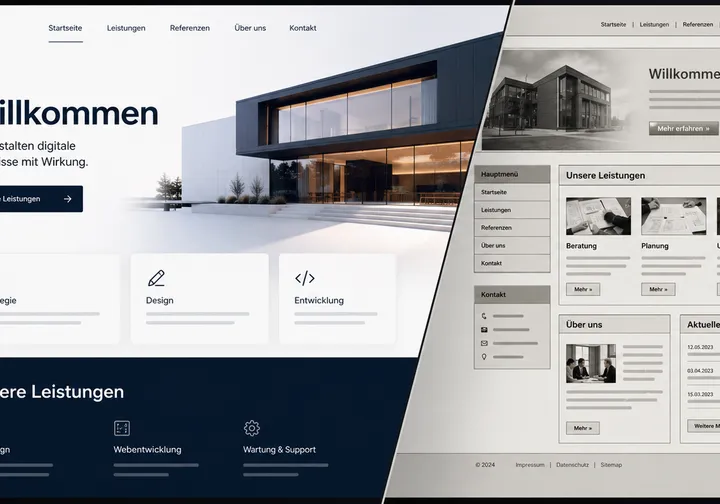Click the gear icon above Wartung & Support
The image size is (720, 504).
pos(252,428)
